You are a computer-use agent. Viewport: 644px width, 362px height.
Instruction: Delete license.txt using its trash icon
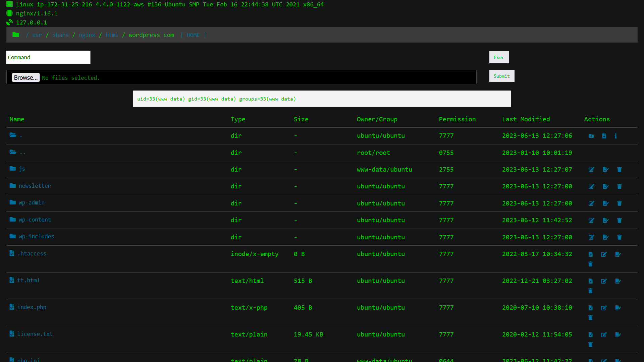(590, 345)
